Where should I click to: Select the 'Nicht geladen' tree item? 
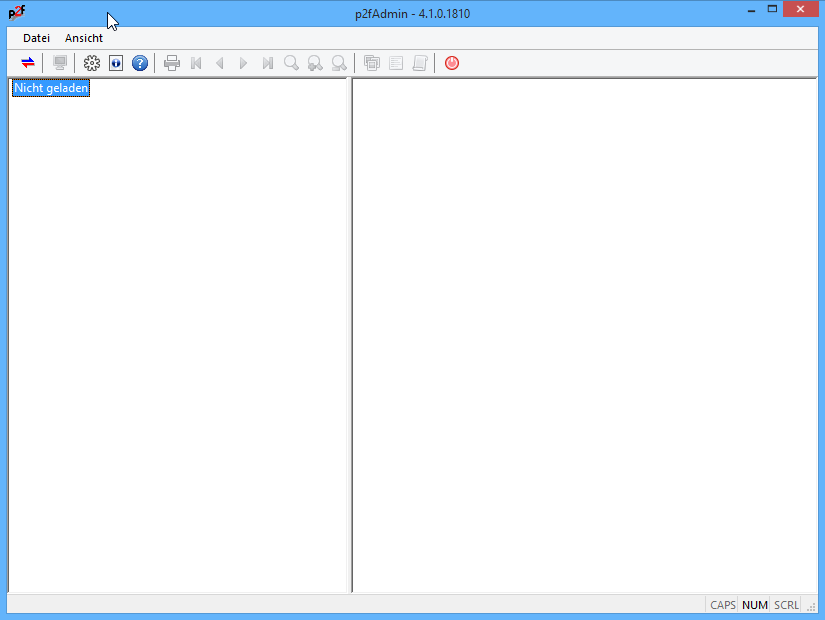pyautogui.click(x=51, y=88)
